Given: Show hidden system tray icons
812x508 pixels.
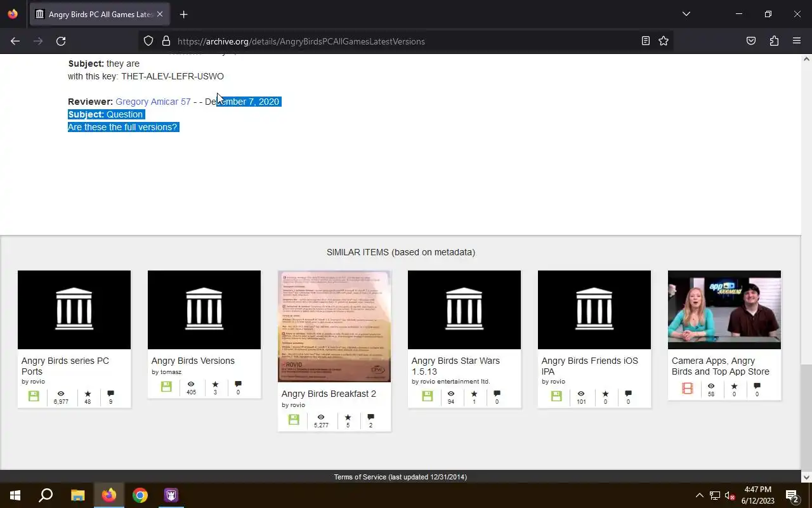Looking at the screenshot, I should [x=699, y=495].
